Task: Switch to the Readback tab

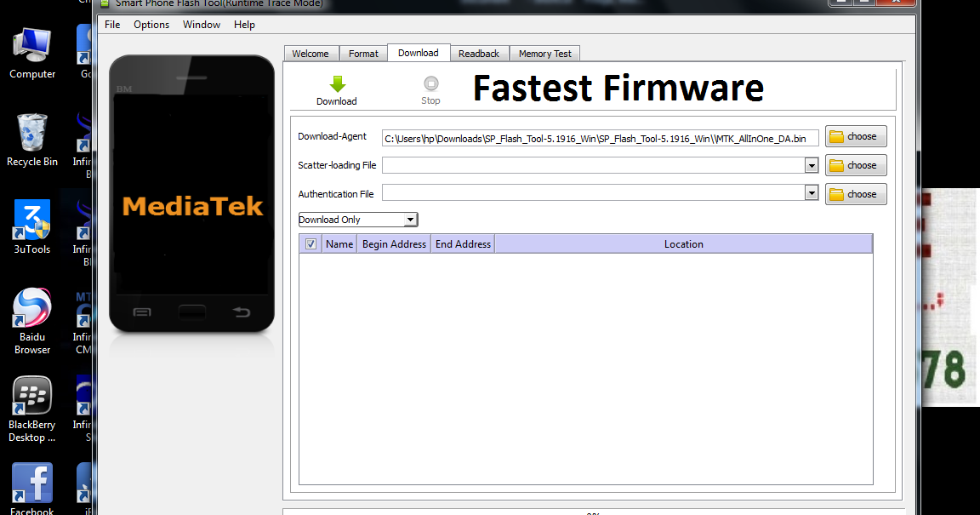Action: click(x=479, y=53)
